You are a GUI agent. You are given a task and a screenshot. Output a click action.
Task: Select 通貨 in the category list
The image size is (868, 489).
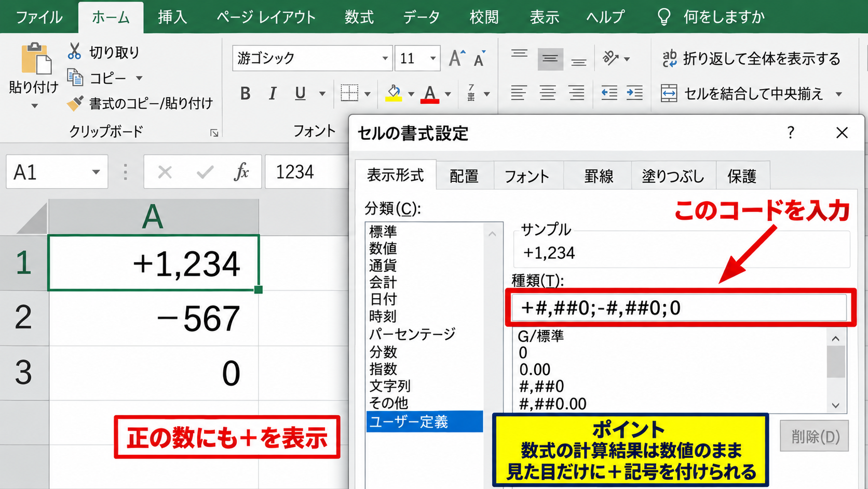pyautogui.click(x=383, y=266)
